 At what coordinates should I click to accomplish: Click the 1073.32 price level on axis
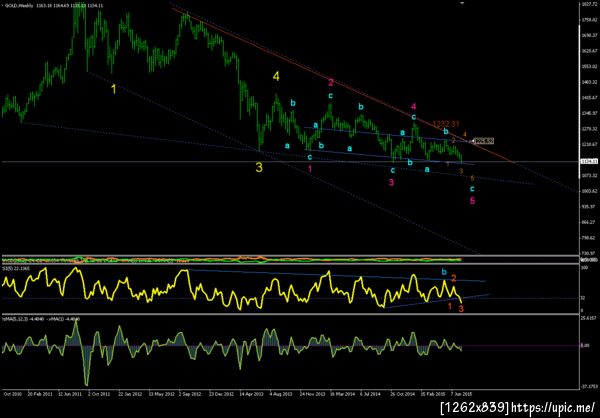click(x=589, y=175)
